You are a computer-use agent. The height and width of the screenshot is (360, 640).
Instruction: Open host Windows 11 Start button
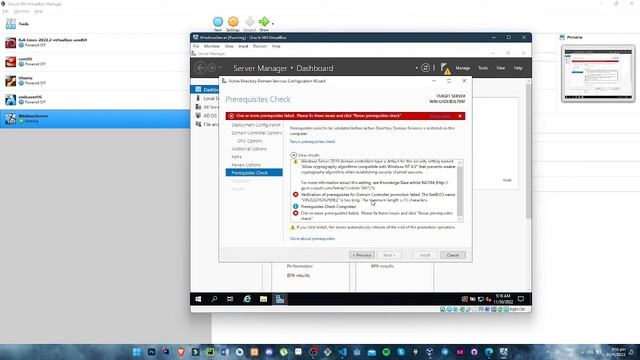(x=137, y=352)
